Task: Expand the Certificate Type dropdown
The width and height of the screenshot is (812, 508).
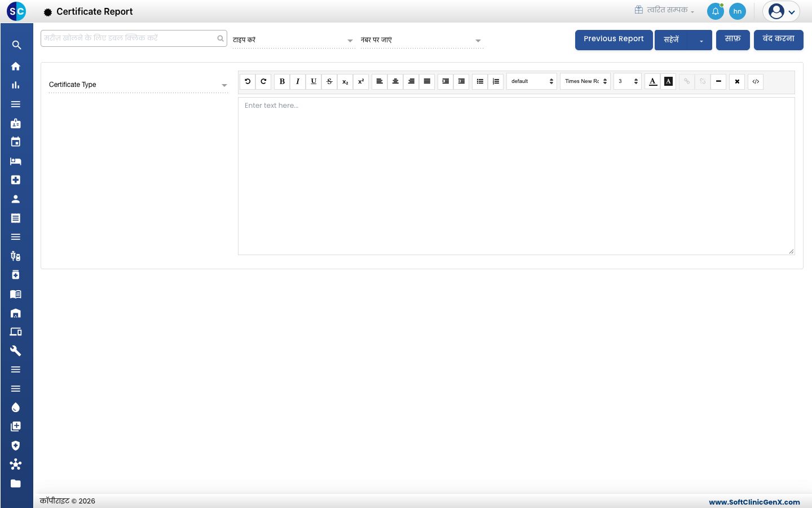Action: [138, 85]
